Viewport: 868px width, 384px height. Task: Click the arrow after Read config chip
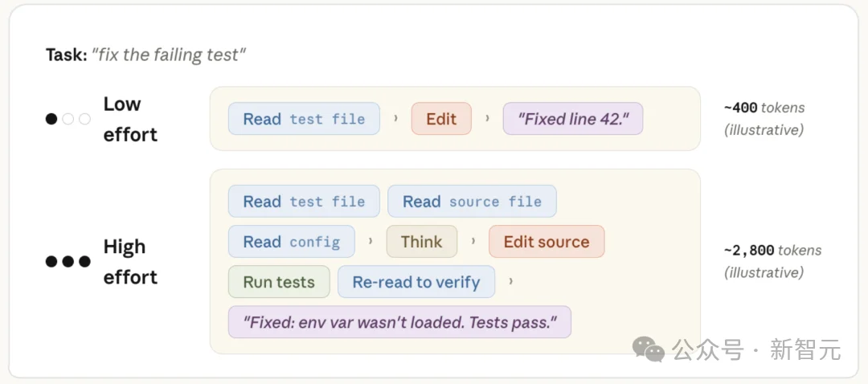click(371, 241)
